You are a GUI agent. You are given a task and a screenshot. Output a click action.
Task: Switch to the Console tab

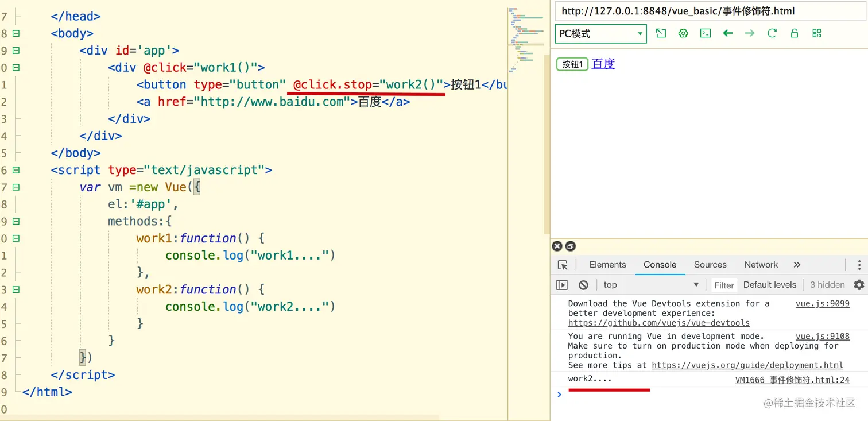[x=660, y=265]
